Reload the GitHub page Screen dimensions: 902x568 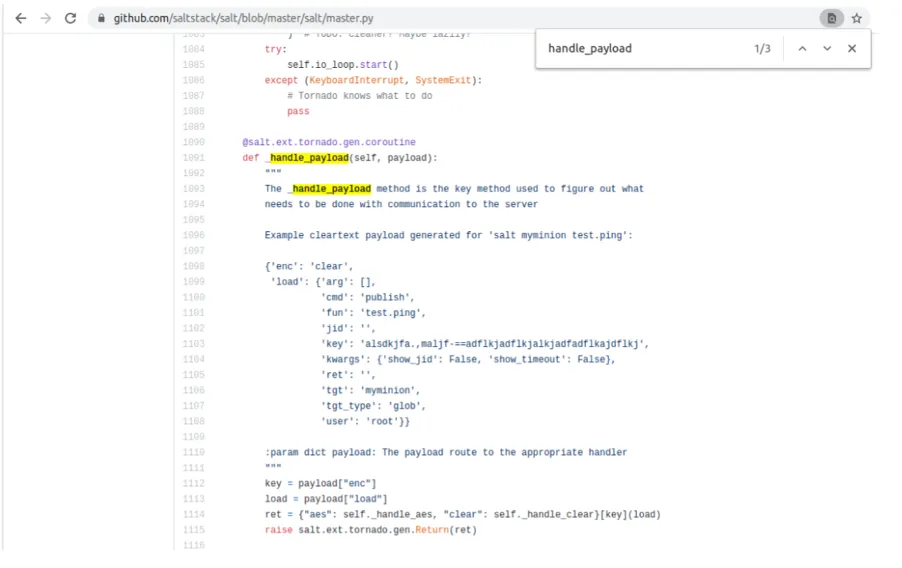(70, 18)
